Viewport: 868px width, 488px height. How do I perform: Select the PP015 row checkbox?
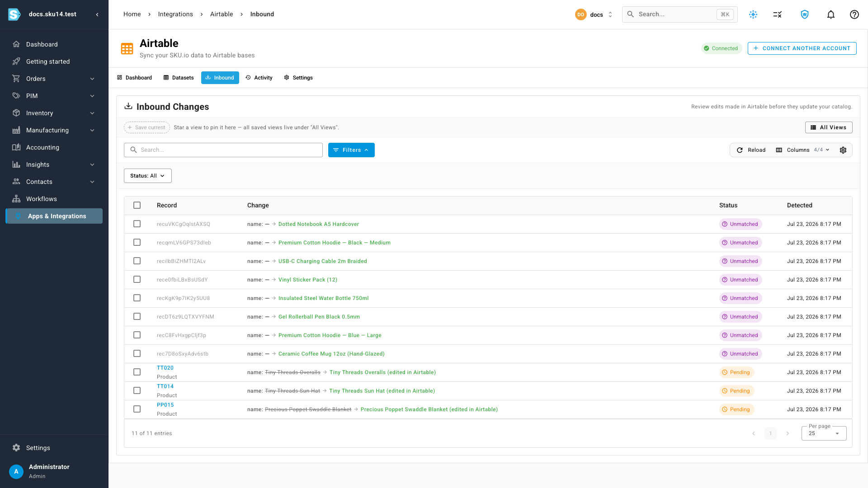coord(137,409)
